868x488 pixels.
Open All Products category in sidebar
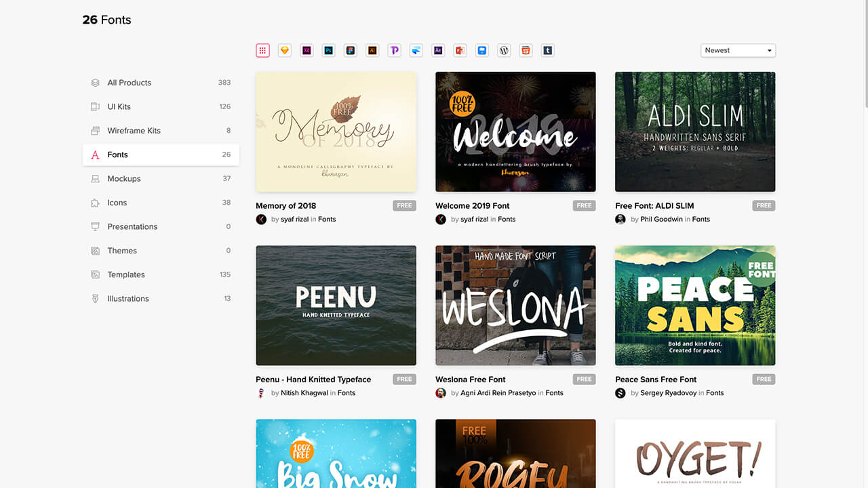click(129, 83)
